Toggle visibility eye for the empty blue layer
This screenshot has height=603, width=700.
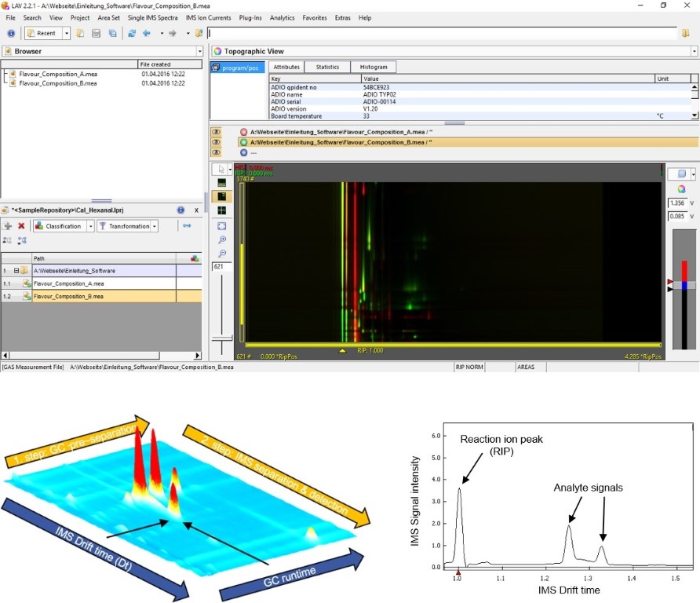216,153
